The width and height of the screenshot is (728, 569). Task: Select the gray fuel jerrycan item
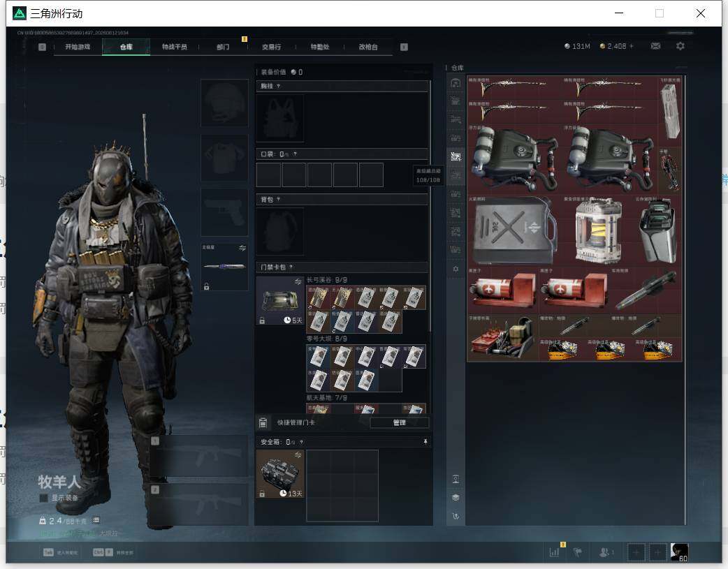(514, 230)
